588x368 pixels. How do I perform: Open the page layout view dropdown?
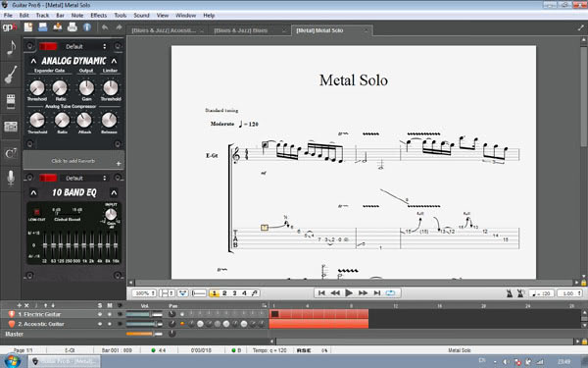167,293
